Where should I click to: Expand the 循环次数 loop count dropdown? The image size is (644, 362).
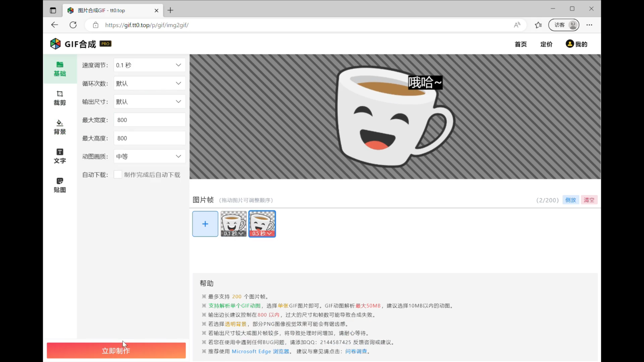[x=150, y=83]
